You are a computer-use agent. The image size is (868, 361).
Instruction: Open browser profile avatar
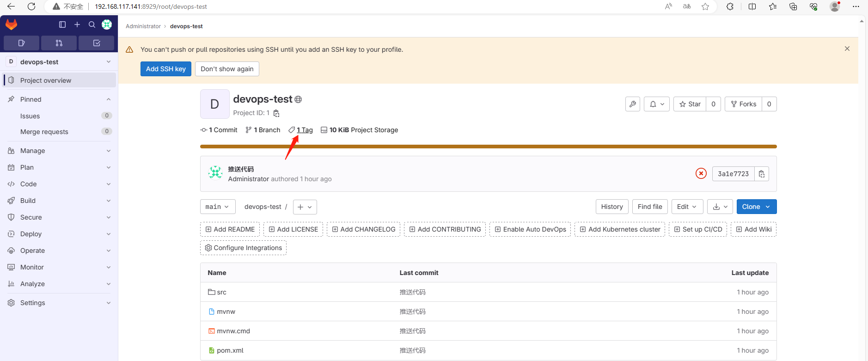(835, 6)
